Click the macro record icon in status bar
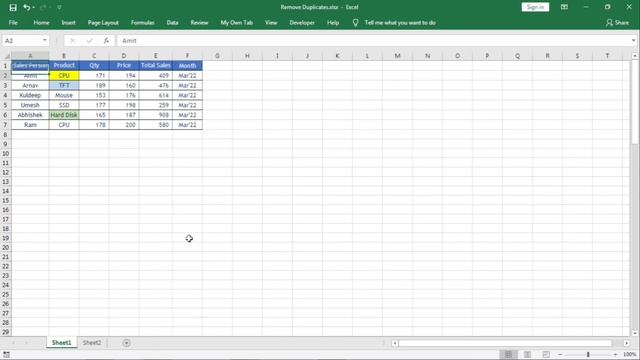Viewport: 640px width, 360px height. (6, 354)
